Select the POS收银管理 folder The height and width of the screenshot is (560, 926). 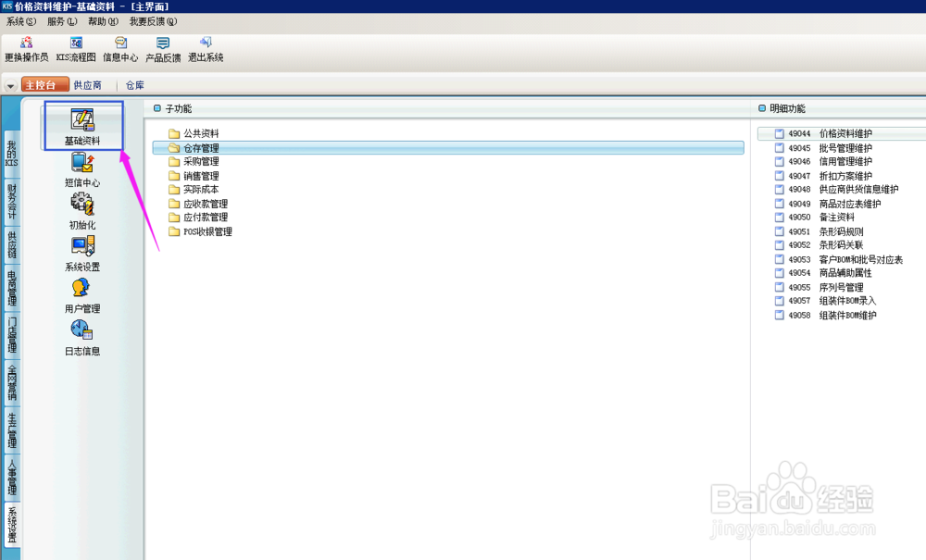click(200, 232)
